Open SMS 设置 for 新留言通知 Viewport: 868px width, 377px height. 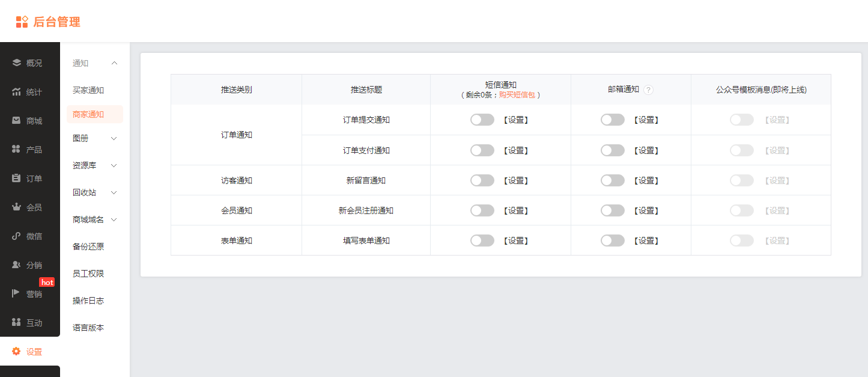[x=516, y=180]
